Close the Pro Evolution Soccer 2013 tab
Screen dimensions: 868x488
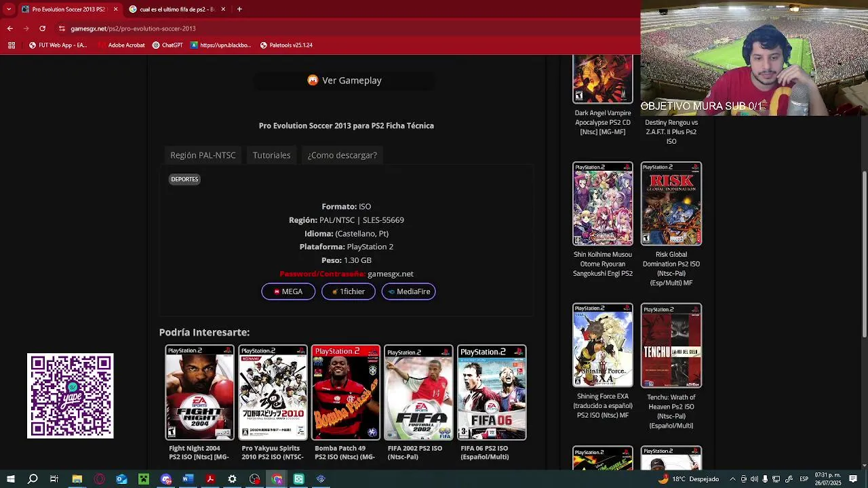115,9
